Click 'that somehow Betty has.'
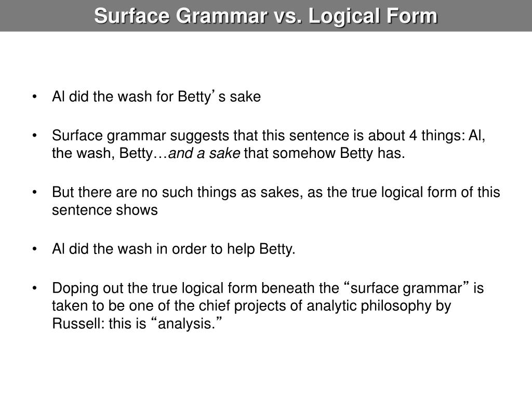 click(x=324, y=153)
